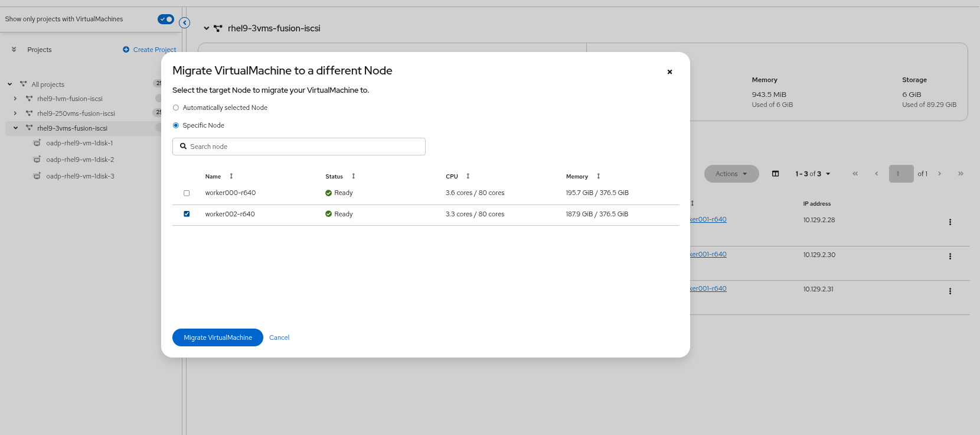980x435 pixels.
Task: Open the Actions dropdown
Action: (731, 174)
